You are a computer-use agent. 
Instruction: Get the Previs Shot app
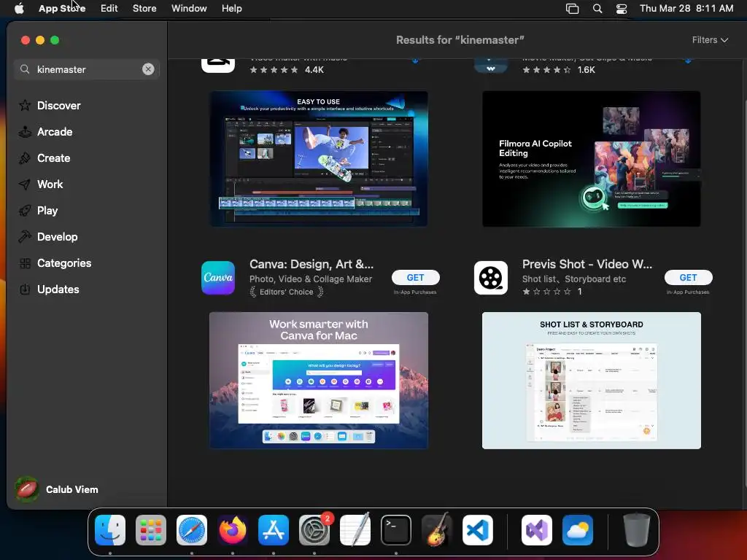[x=688, y=278]
